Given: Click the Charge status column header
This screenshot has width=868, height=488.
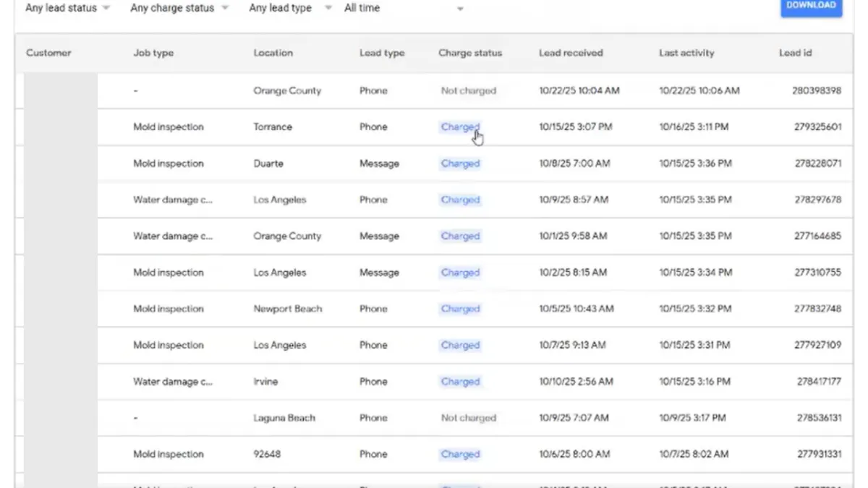Looking at the screenshot, I should point(470,53).
